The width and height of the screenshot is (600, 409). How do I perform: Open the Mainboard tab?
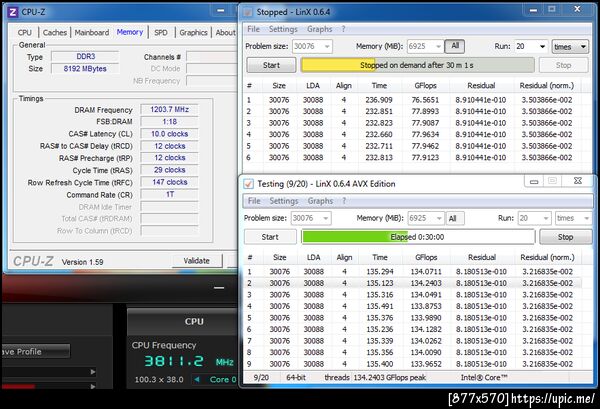click(x=92, y=33)
